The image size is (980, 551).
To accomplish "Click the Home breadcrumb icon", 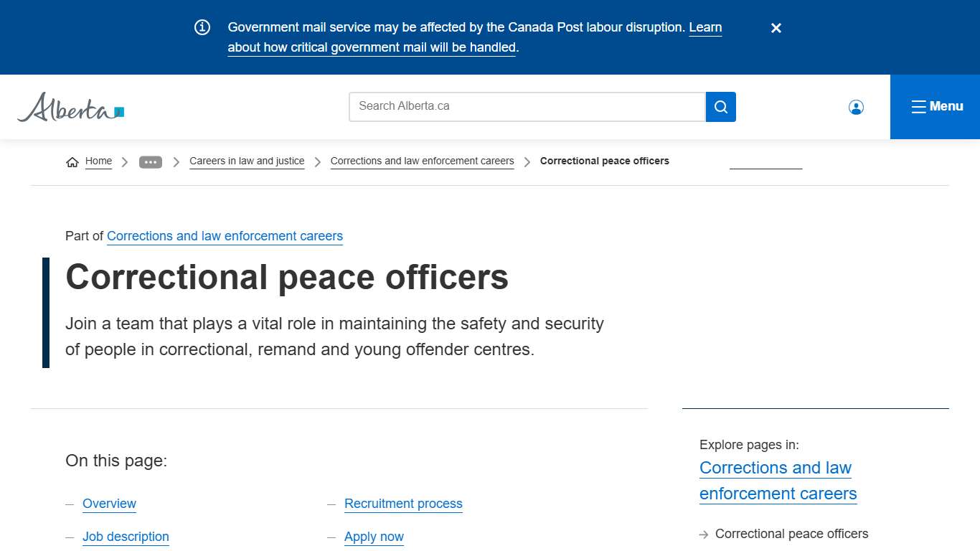I will coord(72,161).
